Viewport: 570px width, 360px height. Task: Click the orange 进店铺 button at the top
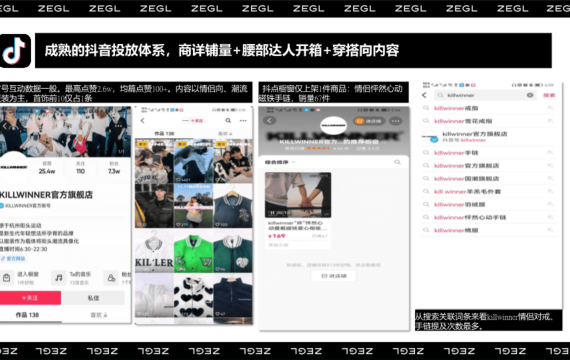369,121
